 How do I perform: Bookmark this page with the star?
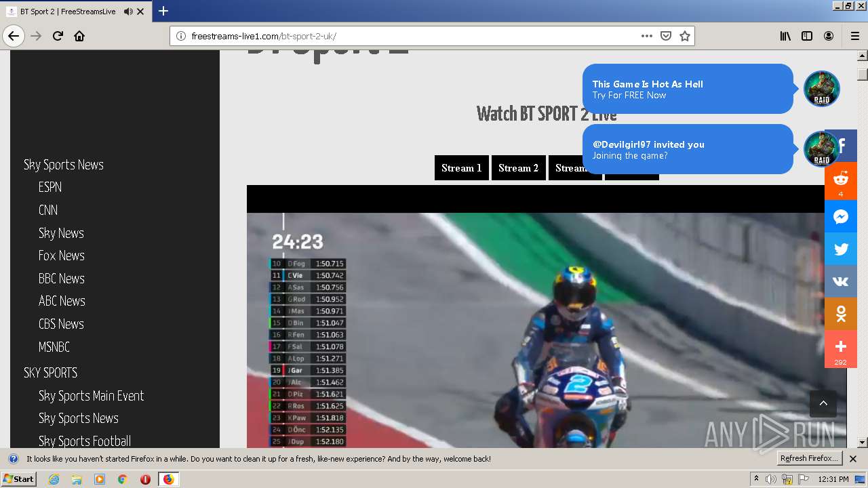(x=685, y=36)
